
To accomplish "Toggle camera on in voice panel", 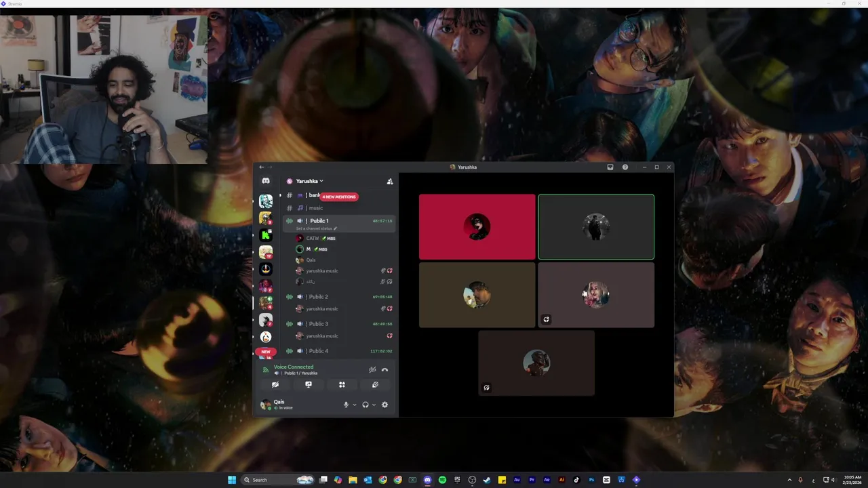I will [x=275, y=384].
